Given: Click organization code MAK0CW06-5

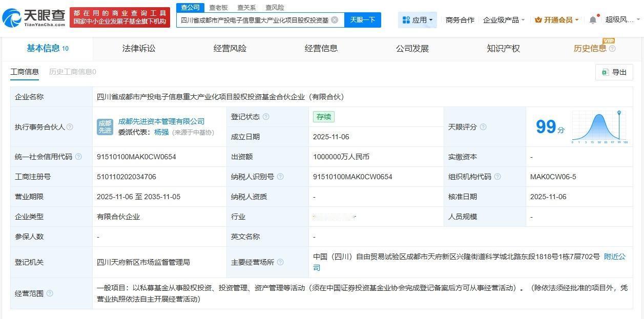Looking at the screenshot, I should click(553, 177).
